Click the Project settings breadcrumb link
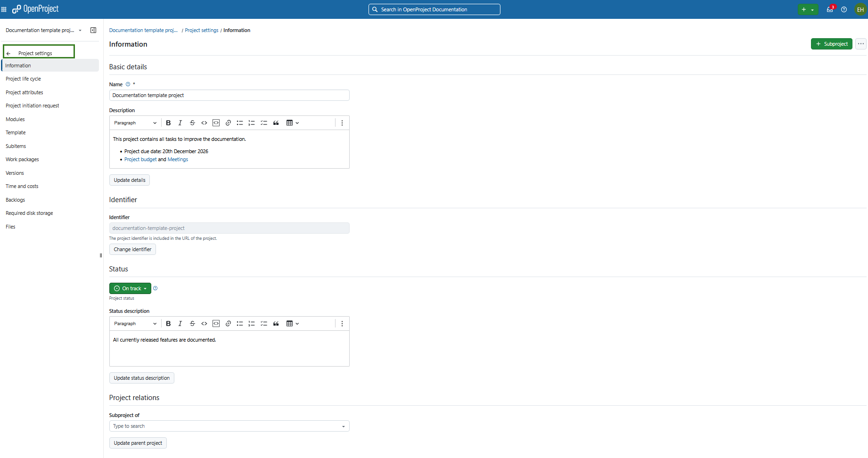The height and width of the screenshot is (458, 868). coord(202,30)
